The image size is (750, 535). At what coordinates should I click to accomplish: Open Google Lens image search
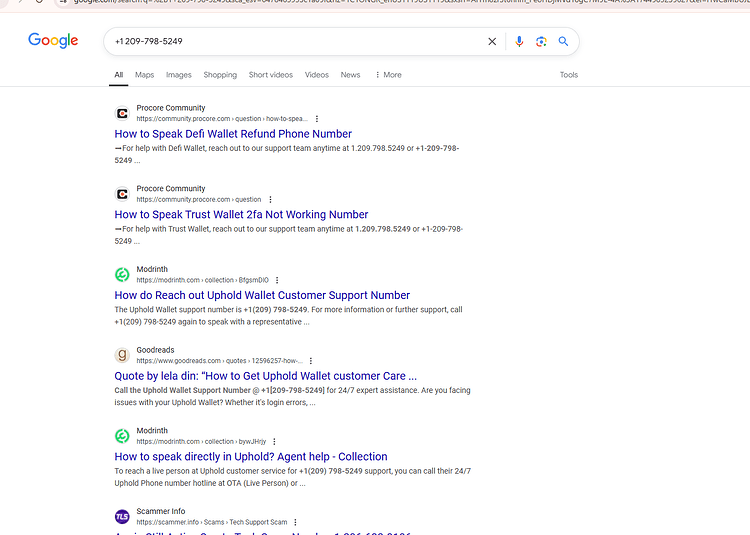541,42
